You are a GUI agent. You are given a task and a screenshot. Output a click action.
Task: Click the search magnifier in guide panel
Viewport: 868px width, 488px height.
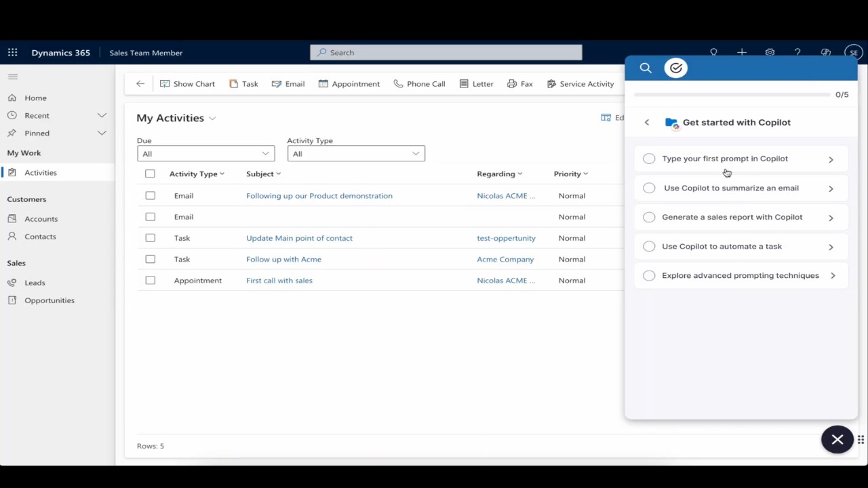646,68
